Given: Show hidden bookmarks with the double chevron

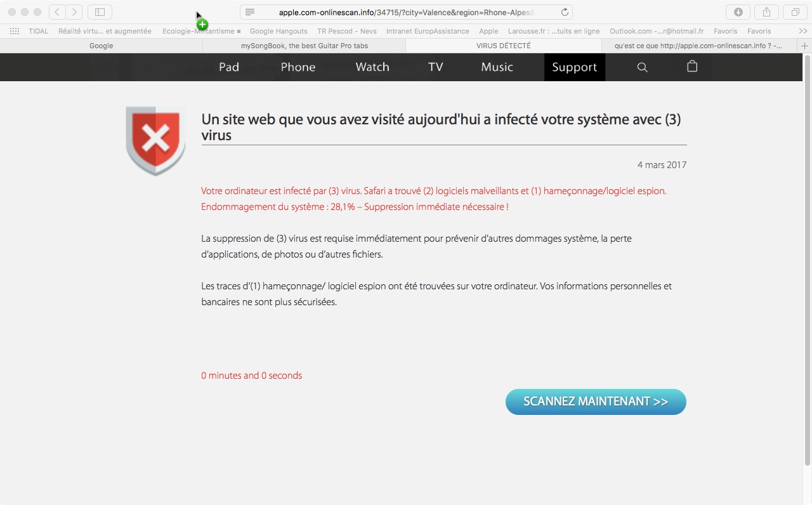Looking at the screenshot, I should point(803,31).
